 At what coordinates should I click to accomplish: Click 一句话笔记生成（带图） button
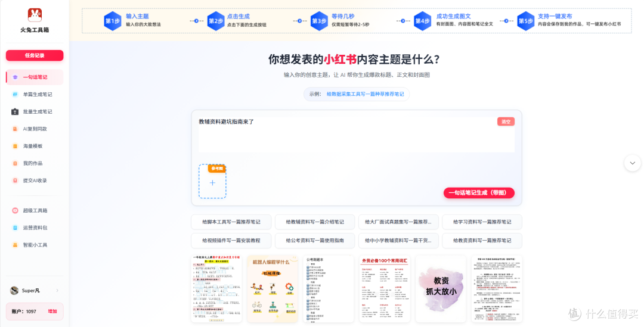[479, 193]
